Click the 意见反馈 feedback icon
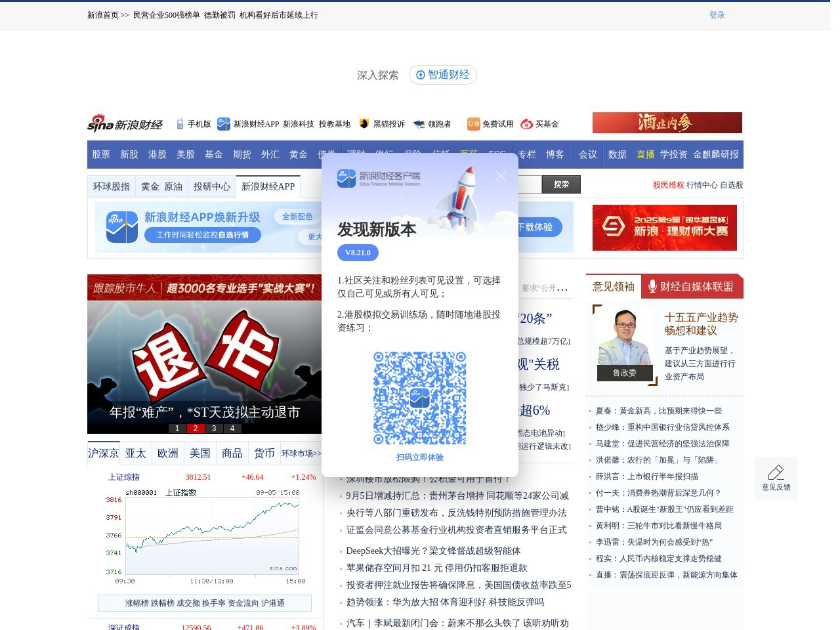 click(x=776, y=478)
